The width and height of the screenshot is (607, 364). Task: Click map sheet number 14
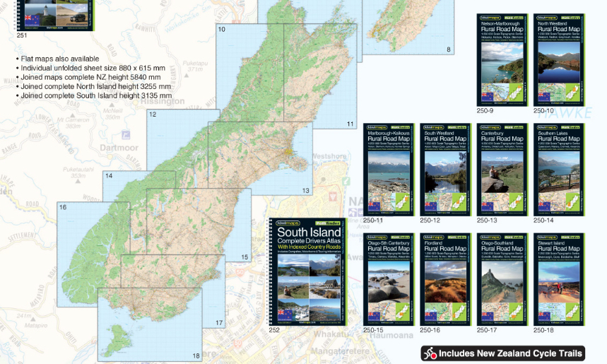[109, 176]
